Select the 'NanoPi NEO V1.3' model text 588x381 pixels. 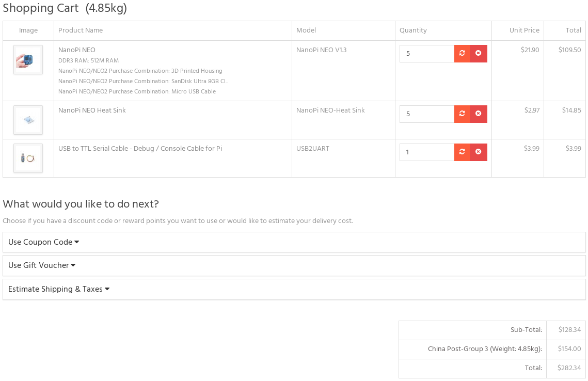pyautogui.click(x=322, y=50)
